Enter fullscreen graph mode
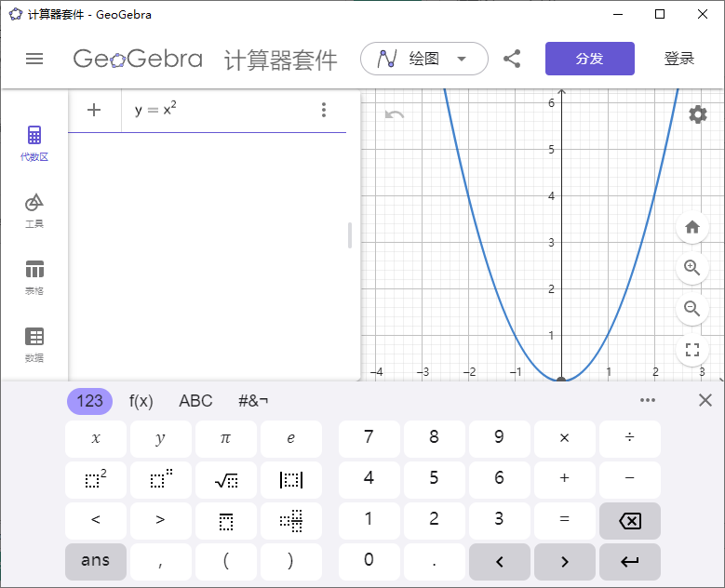This screenshot has width=725, height=588. [692, 350]
